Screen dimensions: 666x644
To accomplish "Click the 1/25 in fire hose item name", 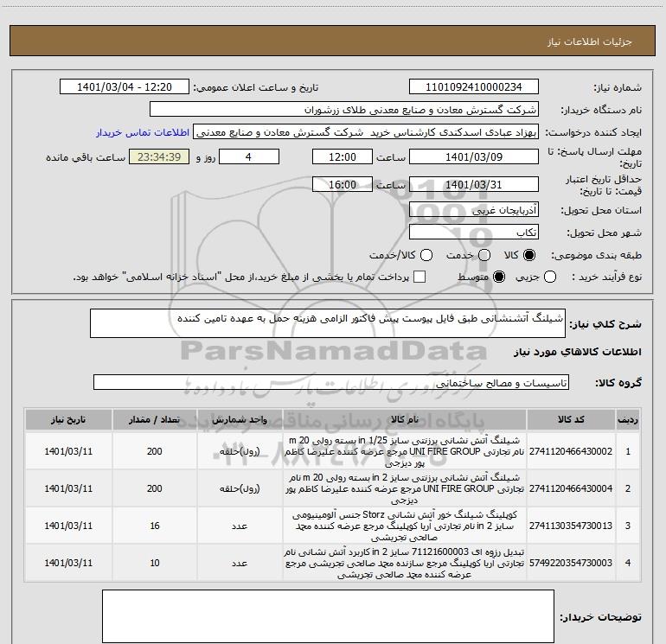I will [x=405, y=451].
